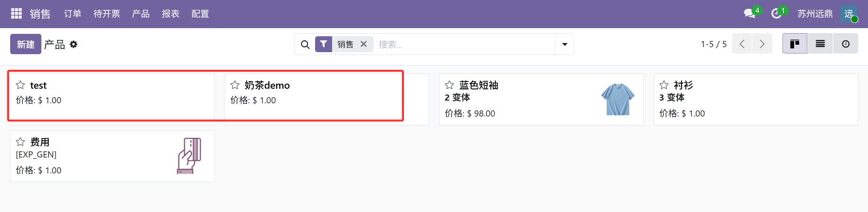Open the test product card title
Screen dimensions: 868x212
coord(38,85)
